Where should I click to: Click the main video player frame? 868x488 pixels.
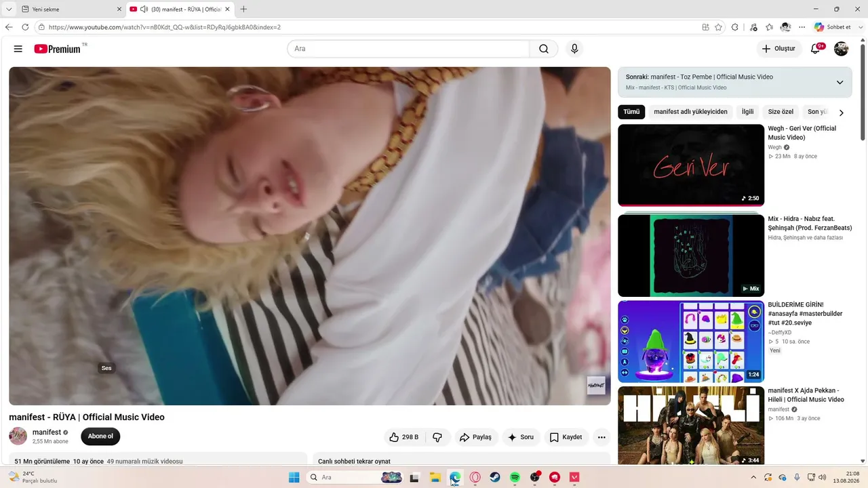point(310,236)
